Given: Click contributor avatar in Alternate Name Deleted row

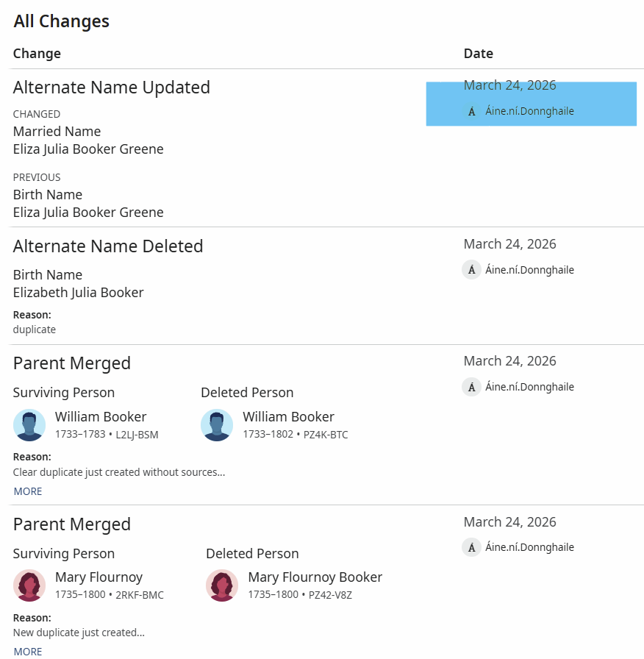Looking at the screenshot, I should [471, 270].
